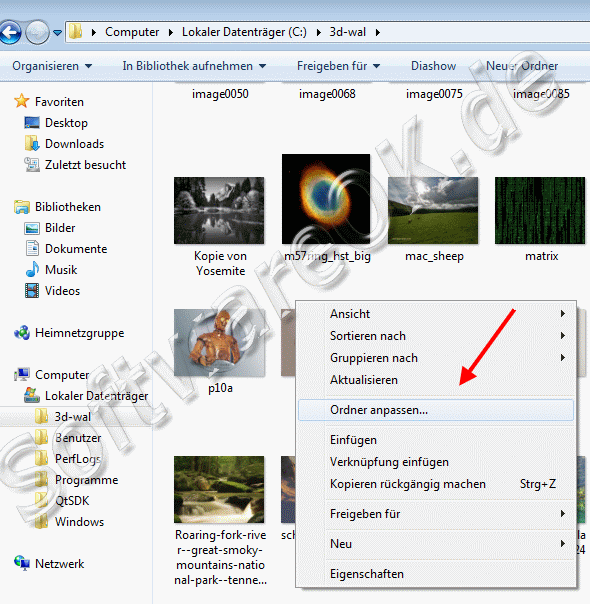Viewport: 590px width, 604px height.
Task: Choose Eigenschaften in the context menu
Action: click(x=436, y=574)
